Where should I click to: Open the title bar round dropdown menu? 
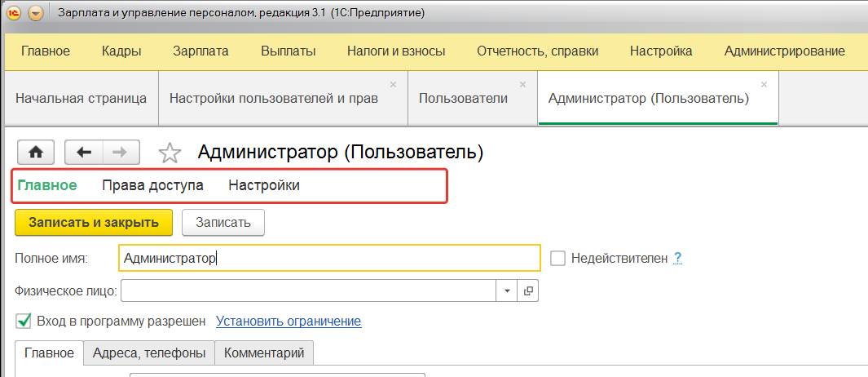click(x=36, y=14)
